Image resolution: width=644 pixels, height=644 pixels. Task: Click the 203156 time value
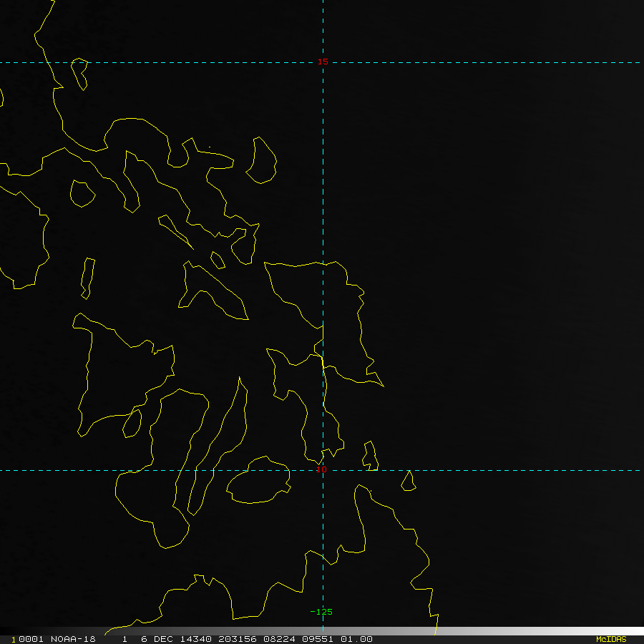click(238, 639)
